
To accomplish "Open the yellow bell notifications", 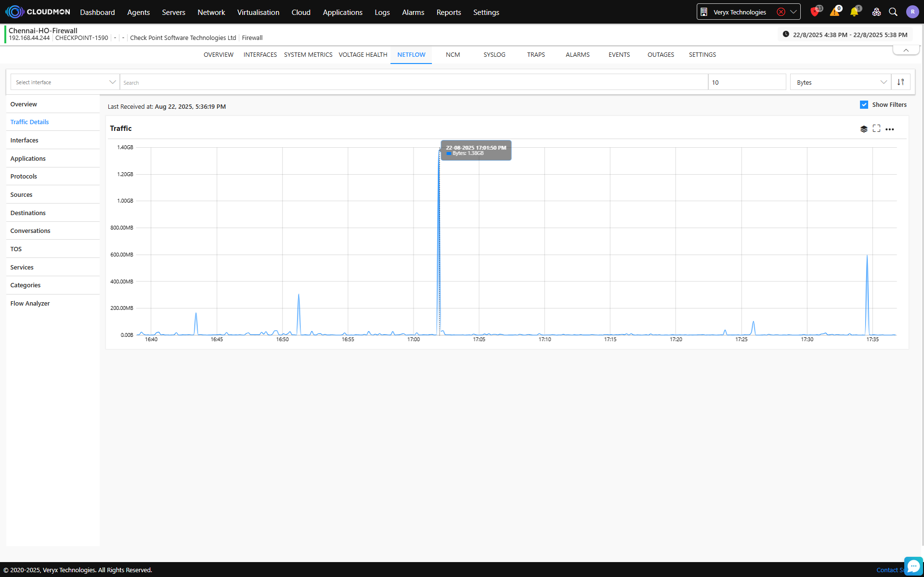I will pos(854,12).
